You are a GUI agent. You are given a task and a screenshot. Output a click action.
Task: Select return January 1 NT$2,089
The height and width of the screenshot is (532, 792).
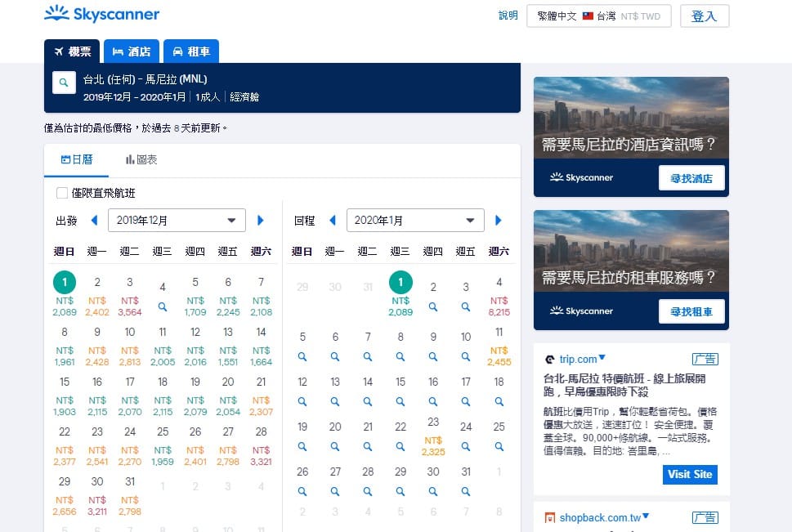pyautogui.click(x=400, y=294)
